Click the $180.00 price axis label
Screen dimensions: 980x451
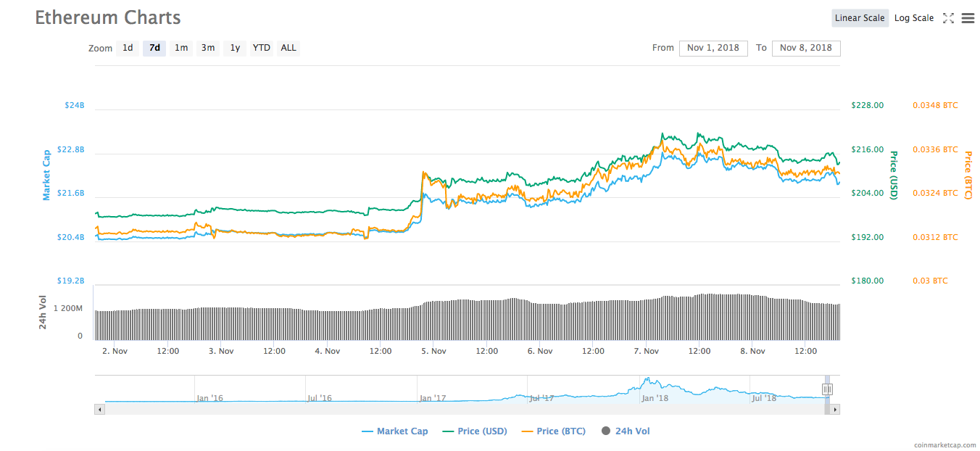click(x=868, y=281)
